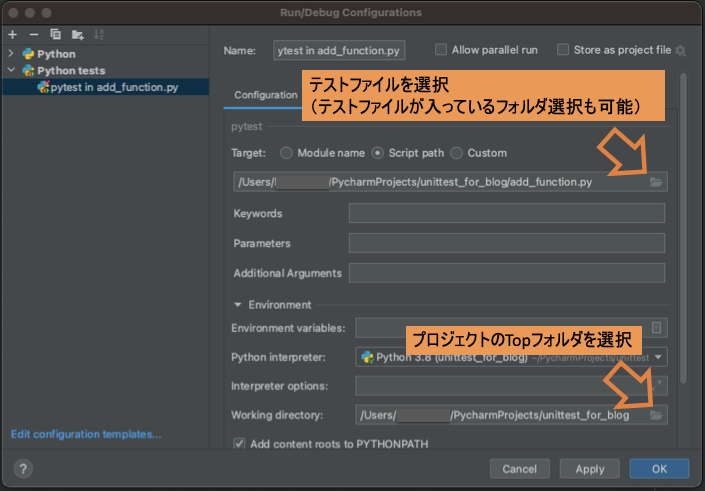Viewport: 705px width, 491px height.
Task: Click the pytest icon beside add_function.py
Action: [x=44, y=87]
